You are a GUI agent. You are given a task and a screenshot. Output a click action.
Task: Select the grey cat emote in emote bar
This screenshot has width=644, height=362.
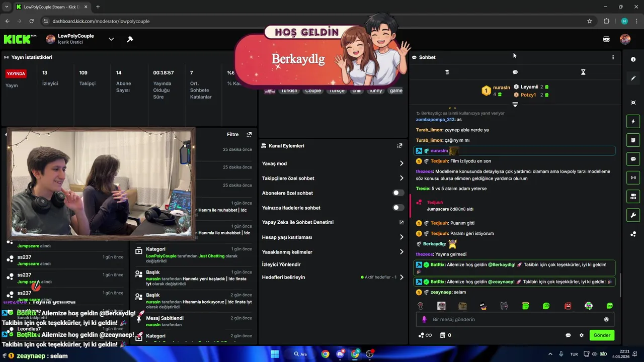click(x=504, y=306)
